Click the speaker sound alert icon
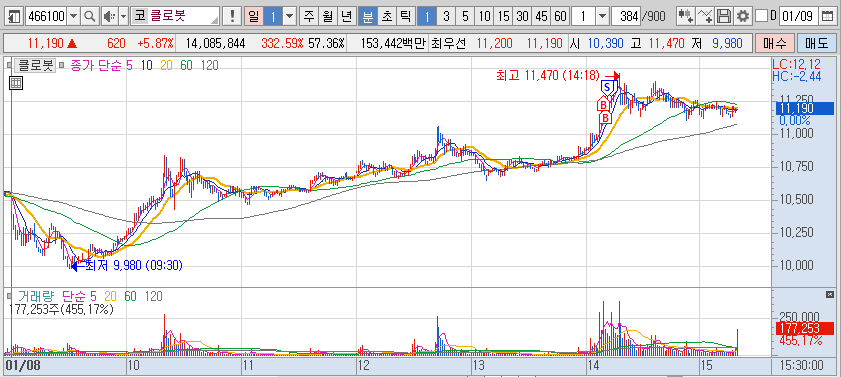841x377 pixels. click(x=109, y=16)
